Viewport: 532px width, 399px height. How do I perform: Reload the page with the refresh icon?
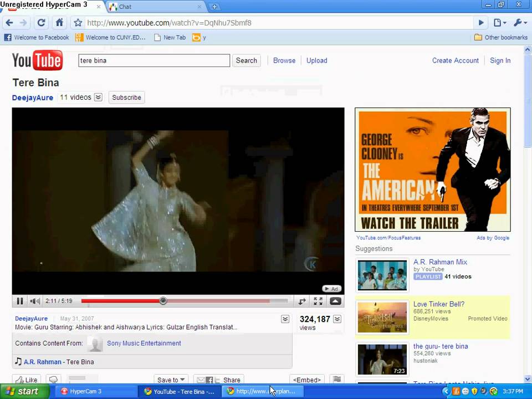pos(41,23)
